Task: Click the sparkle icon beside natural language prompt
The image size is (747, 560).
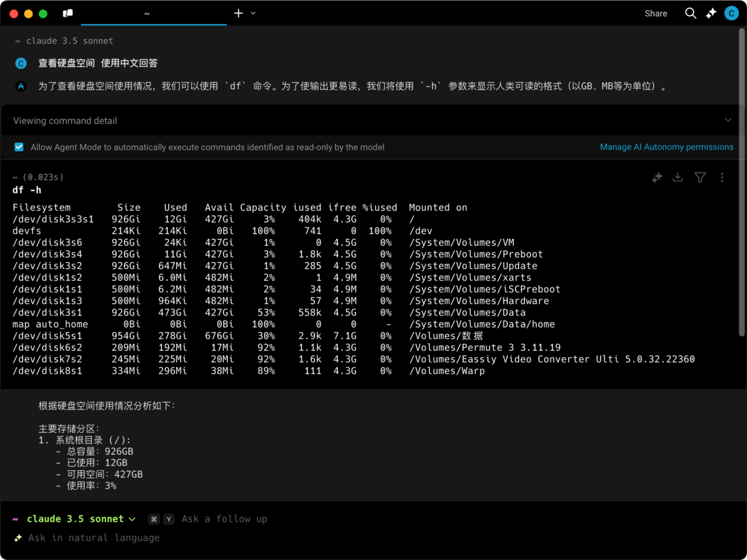Action: pyautogui.click(x=18, y=538)
